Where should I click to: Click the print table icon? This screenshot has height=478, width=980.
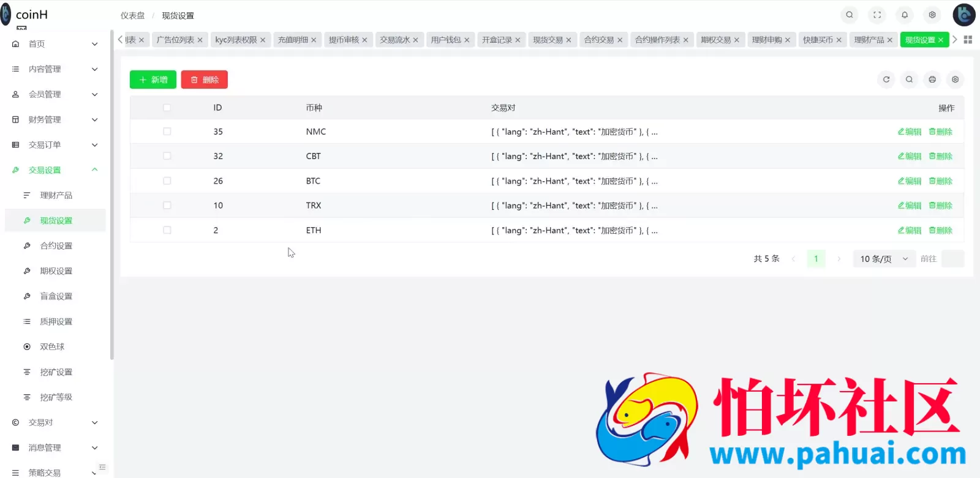point(932,80)
